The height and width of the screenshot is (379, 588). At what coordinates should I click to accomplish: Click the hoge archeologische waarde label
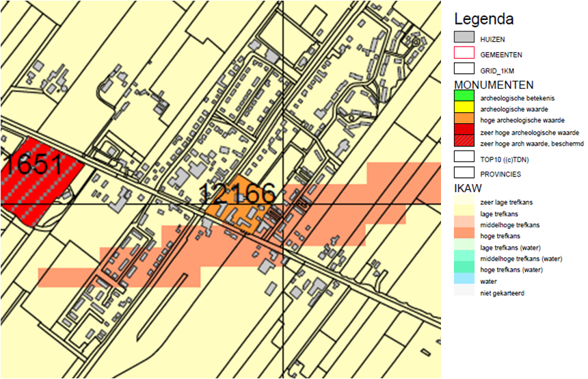[522, 120]
